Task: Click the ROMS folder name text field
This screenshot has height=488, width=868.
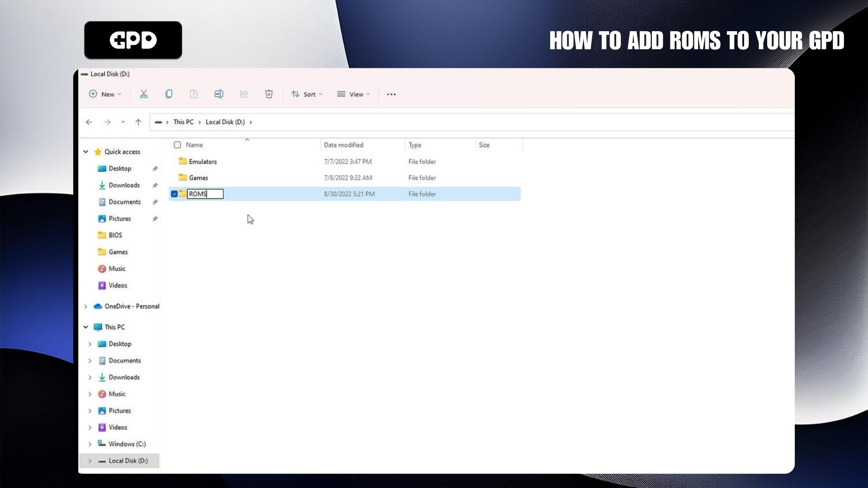Action: pos(205,194)
